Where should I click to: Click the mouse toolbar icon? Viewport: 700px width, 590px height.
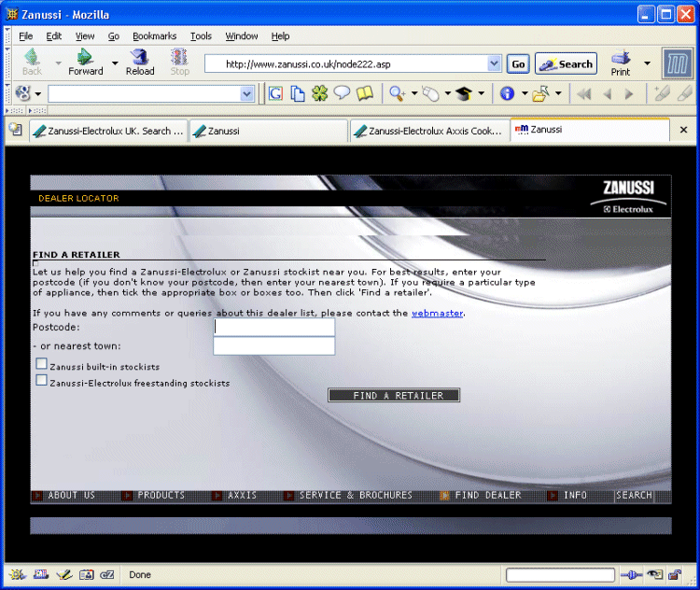coord(431,93)
